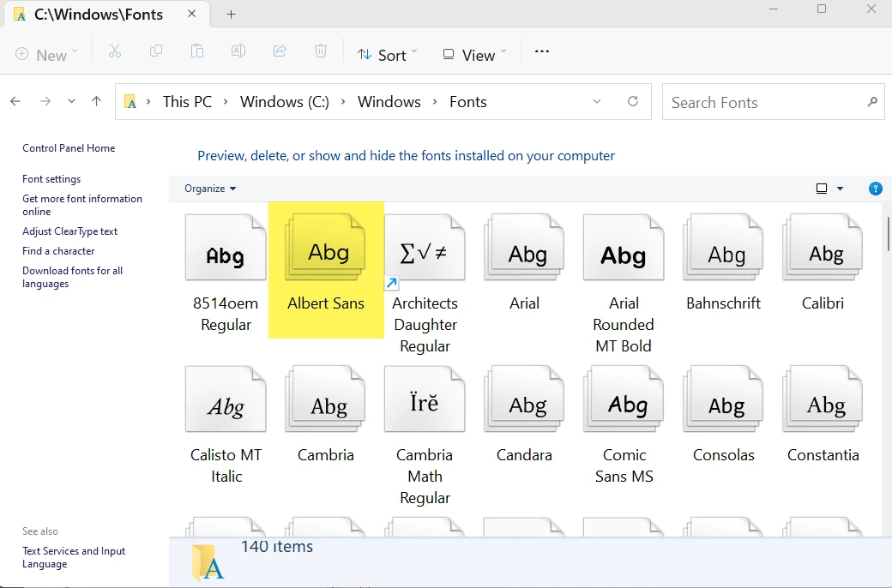Click the Rename icon in toolbar
The image size is (892, 588).
(238, 51)
